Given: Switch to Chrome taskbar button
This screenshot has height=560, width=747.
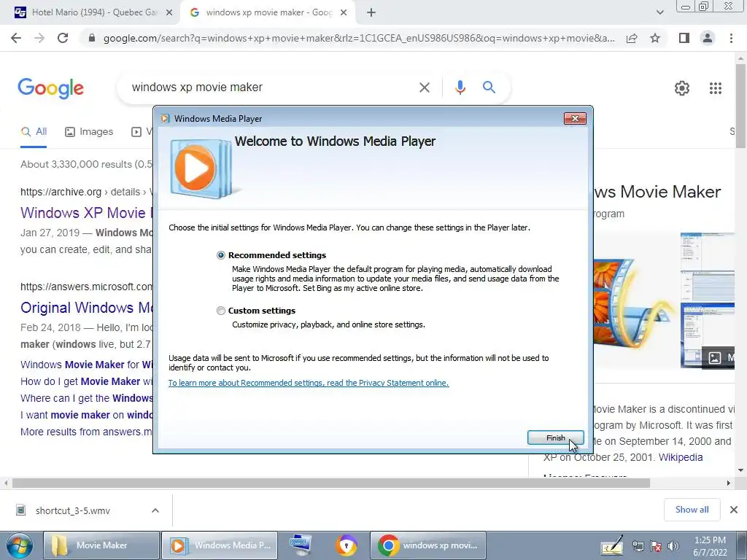Looking at the screenshot, I should point(427,545).
